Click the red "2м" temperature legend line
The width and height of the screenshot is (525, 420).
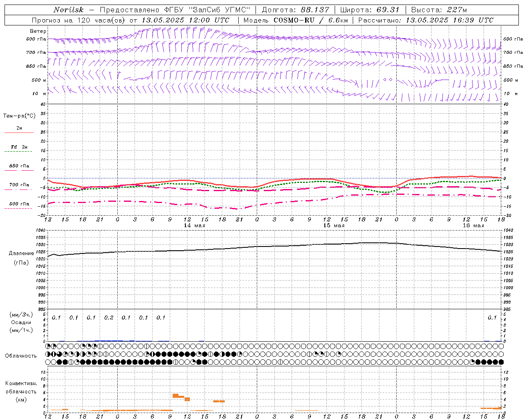point(19,132)
